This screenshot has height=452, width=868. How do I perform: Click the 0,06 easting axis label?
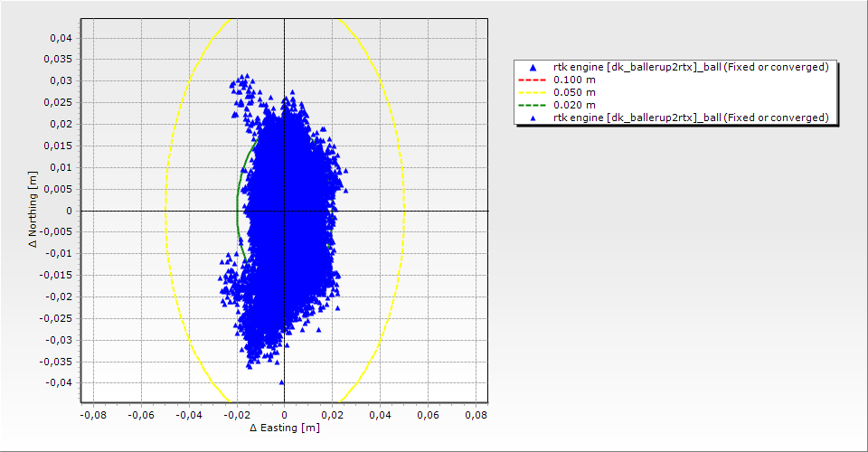point(428,415)
